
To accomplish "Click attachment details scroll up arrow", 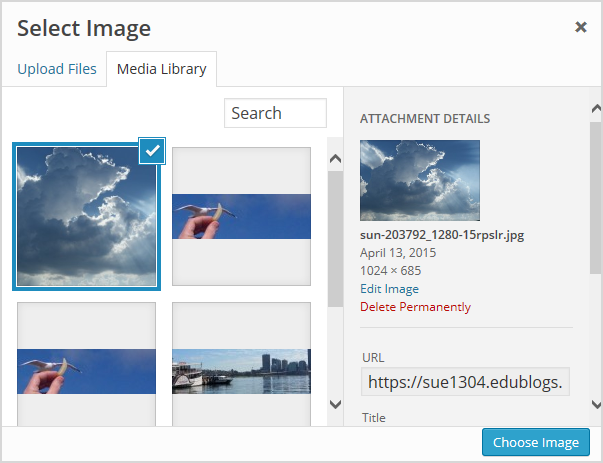I will click(596, 109).
